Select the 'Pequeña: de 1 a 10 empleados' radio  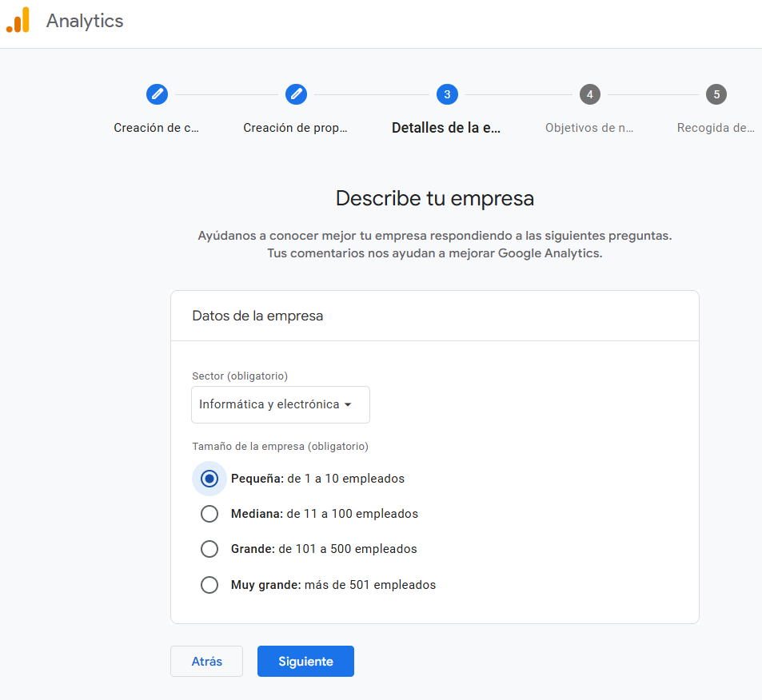tap(209, 479)
